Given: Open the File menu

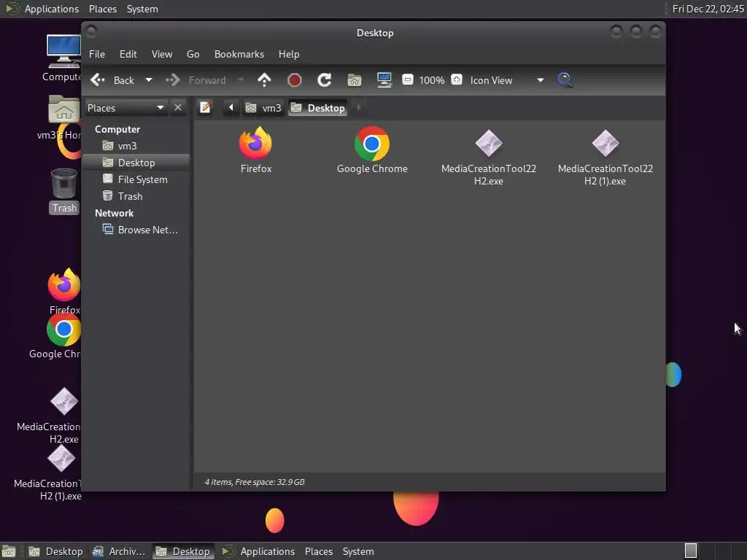Looking at the screenshot, I should click(x=97, y=54).
